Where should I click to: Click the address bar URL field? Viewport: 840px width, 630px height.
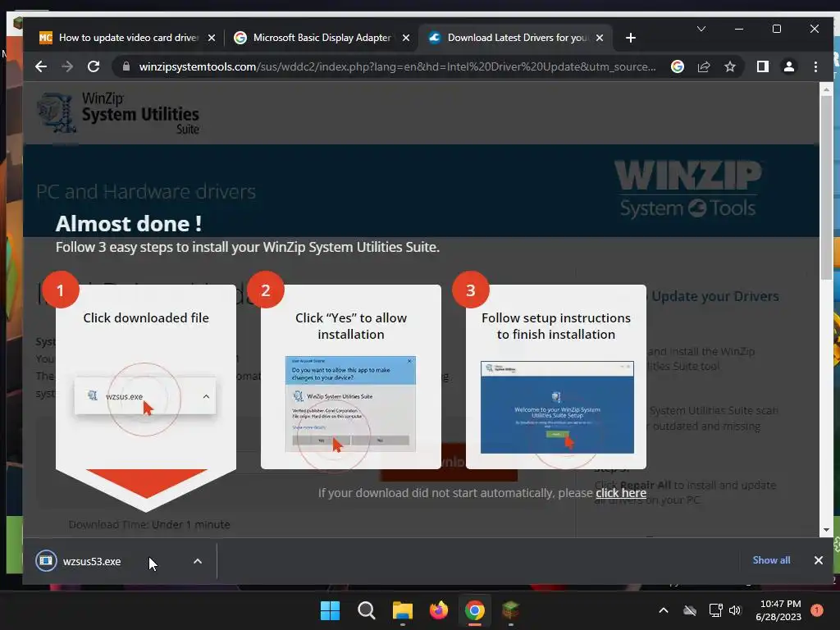pyautogui.click(x=396, y=66)
